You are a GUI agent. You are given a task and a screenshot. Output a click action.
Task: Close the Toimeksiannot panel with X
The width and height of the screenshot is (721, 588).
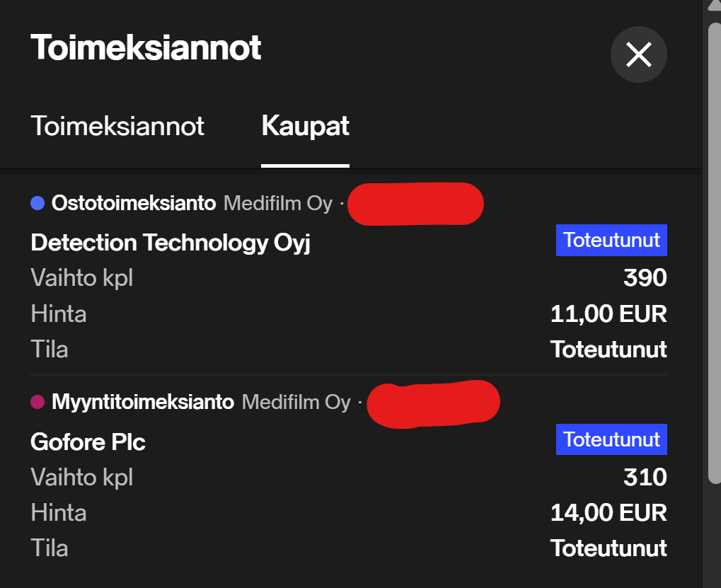[638, 54]
